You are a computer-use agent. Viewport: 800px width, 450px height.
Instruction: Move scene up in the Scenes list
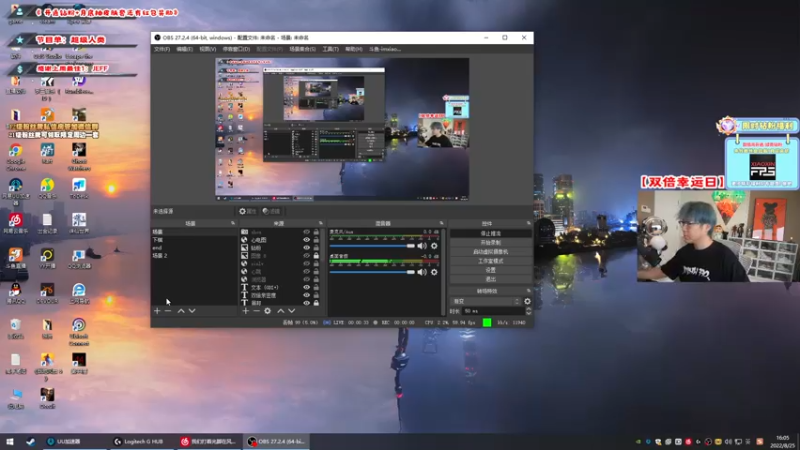coord(181,311)
